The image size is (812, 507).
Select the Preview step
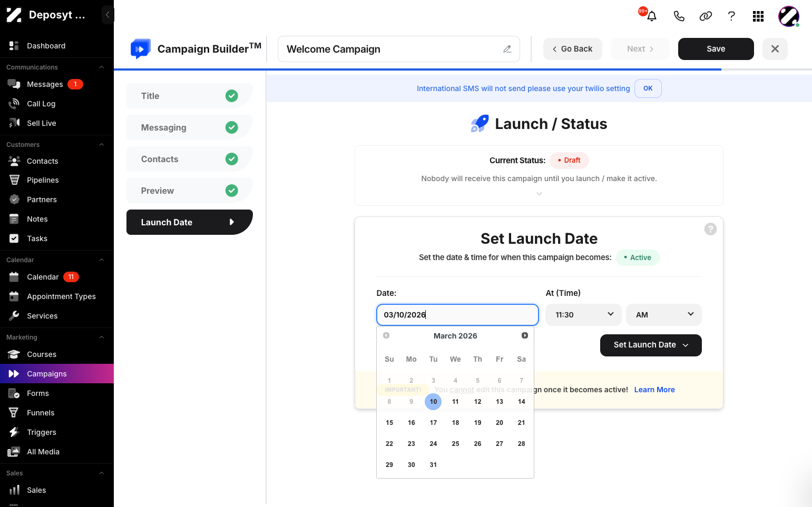[190, 191]
